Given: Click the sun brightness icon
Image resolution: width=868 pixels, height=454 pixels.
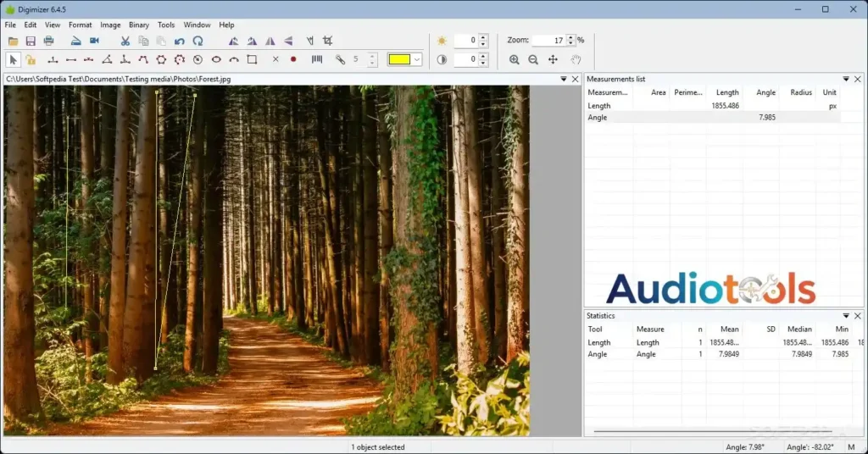Looking at the screenshot, I should point(441,41).
